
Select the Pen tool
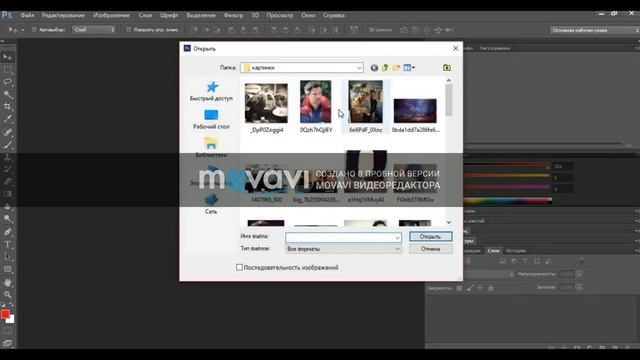(x=8, y=232)
